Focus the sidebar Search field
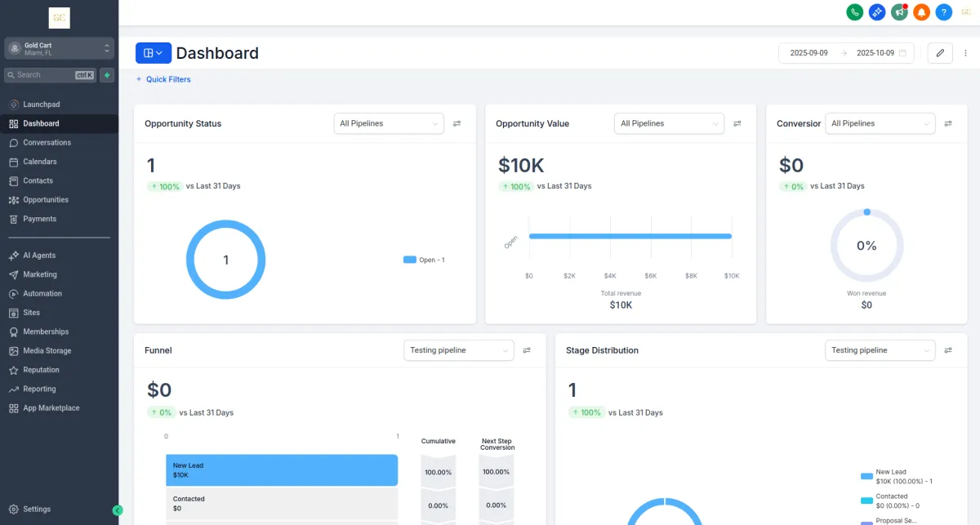Screen dimensions: 980x525 (x=50, y=75)
